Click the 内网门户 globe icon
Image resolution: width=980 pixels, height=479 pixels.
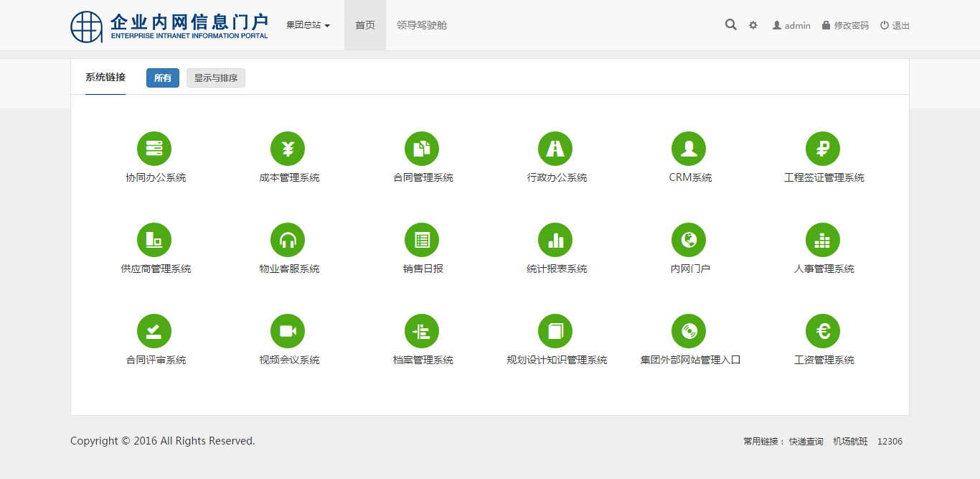(689, 240)
